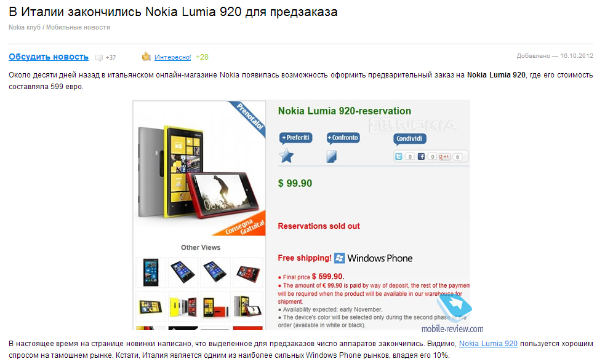Open the Обсудить новость discussion link
Viewport: 597px width, 364px height.
coord(49,57)
